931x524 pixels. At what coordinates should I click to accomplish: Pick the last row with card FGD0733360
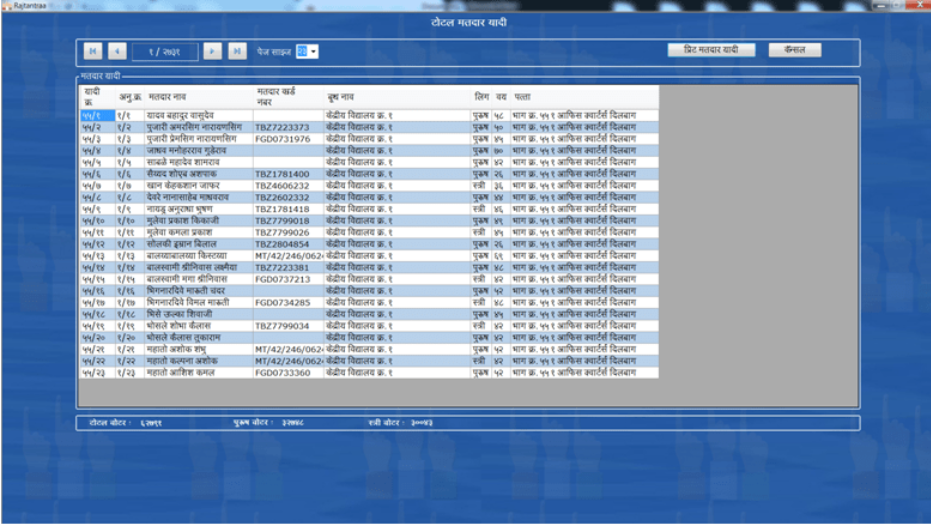pos(282,373)
